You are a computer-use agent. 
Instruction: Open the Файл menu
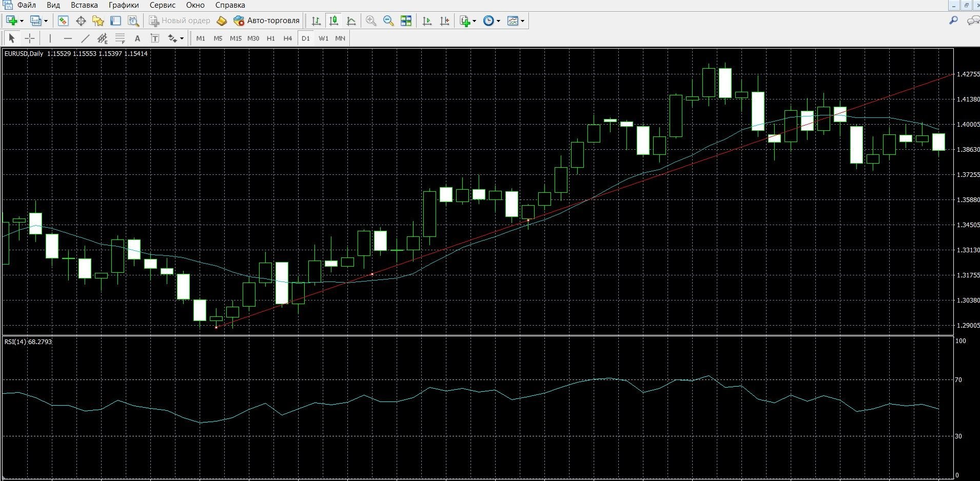(26, 5)
